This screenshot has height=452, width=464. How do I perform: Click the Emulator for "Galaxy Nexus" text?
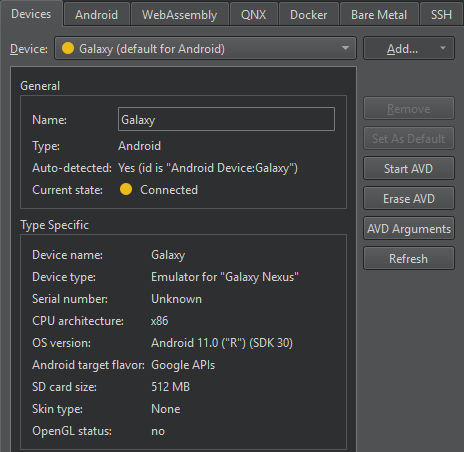[225, 277]
